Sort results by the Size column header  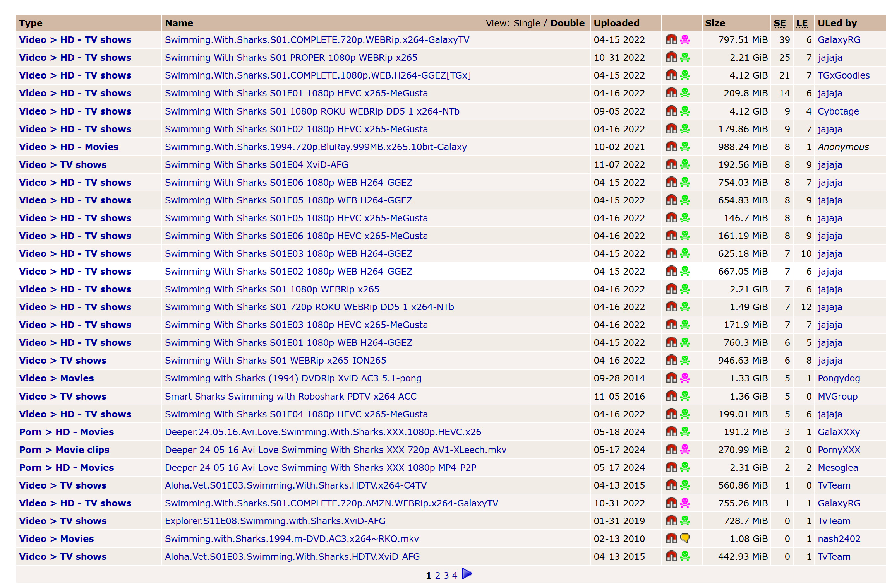[715, 23]
